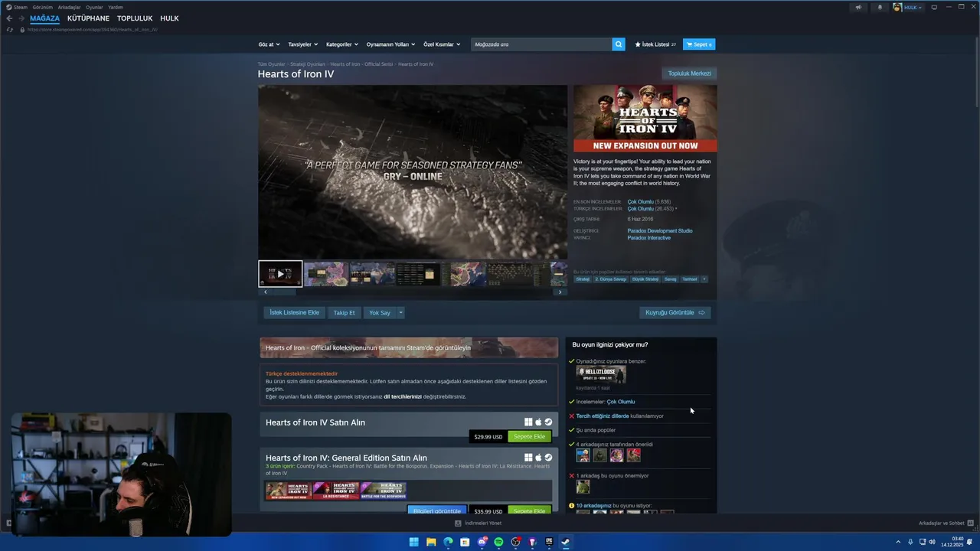Open Paradox Development Studio developer link

(x=660, y=230)
